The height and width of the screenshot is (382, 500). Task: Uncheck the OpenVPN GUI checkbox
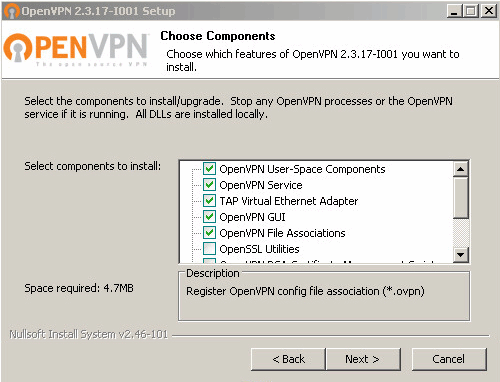click(209, 217)
